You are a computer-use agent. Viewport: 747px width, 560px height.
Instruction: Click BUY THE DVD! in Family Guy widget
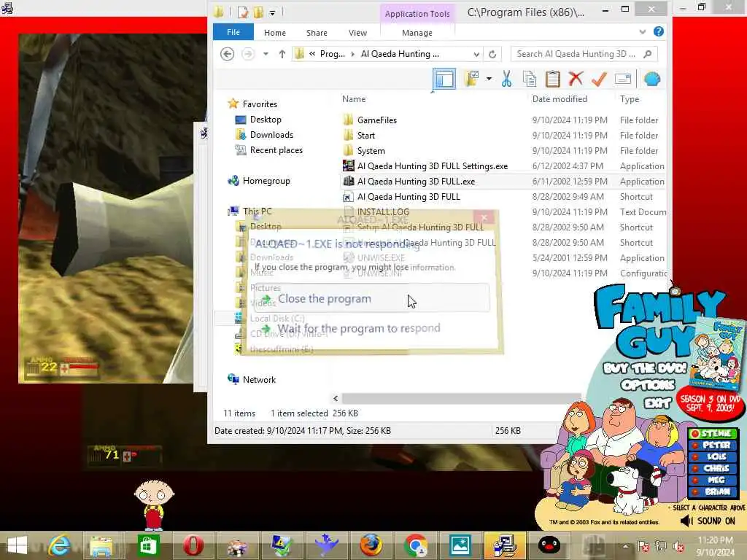coord(645,368)
